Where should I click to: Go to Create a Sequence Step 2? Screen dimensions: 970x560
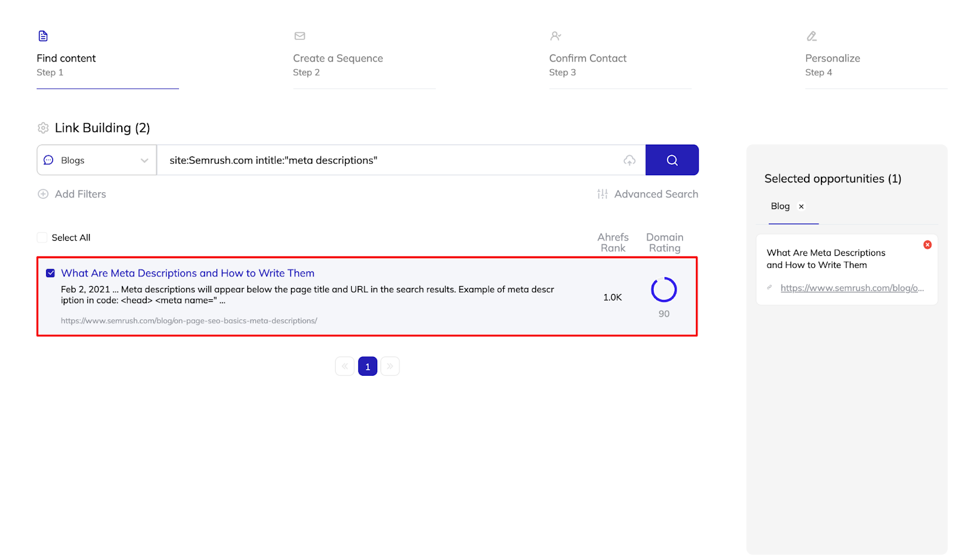tap(364, 59)
